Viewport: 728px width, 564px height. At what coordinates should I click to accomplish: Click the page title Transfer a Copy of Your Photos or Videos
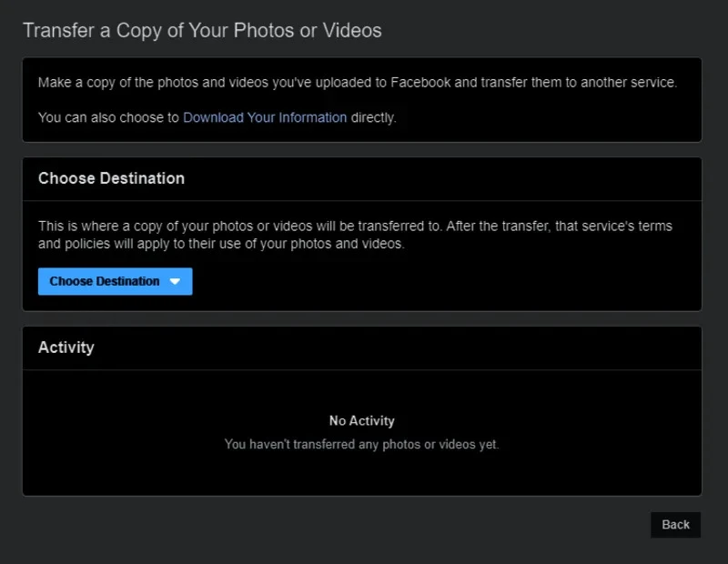tap(202, 30)
